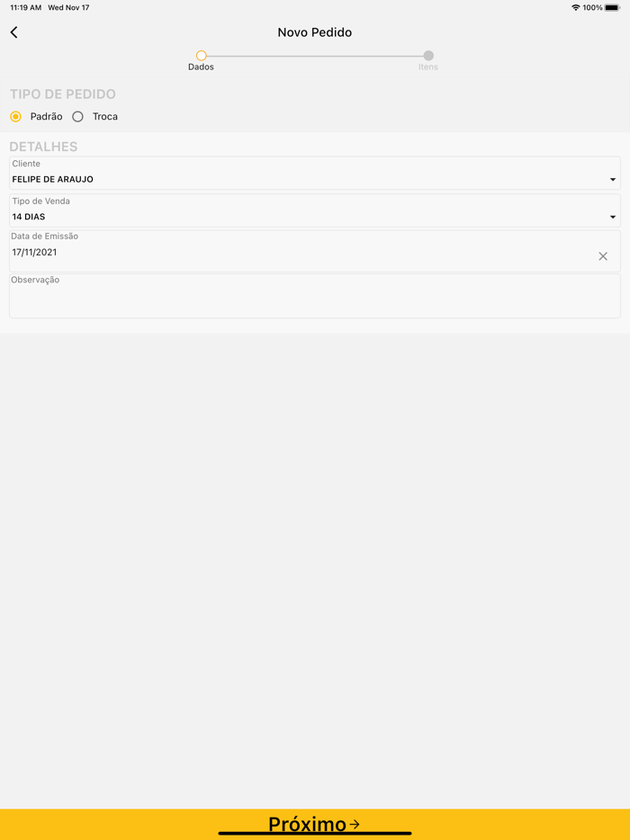Select the Padrão radio button
Viewport: 630px width, 840px height.
[x=16, y=117]
